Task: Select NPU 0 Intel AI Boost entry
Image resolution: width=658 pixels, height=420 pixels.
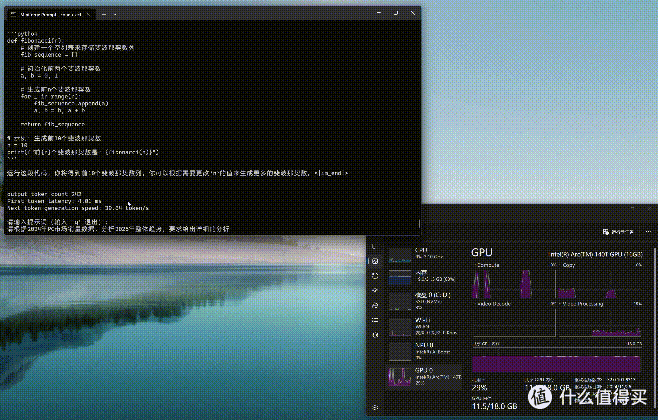Action: click(424, 351)
